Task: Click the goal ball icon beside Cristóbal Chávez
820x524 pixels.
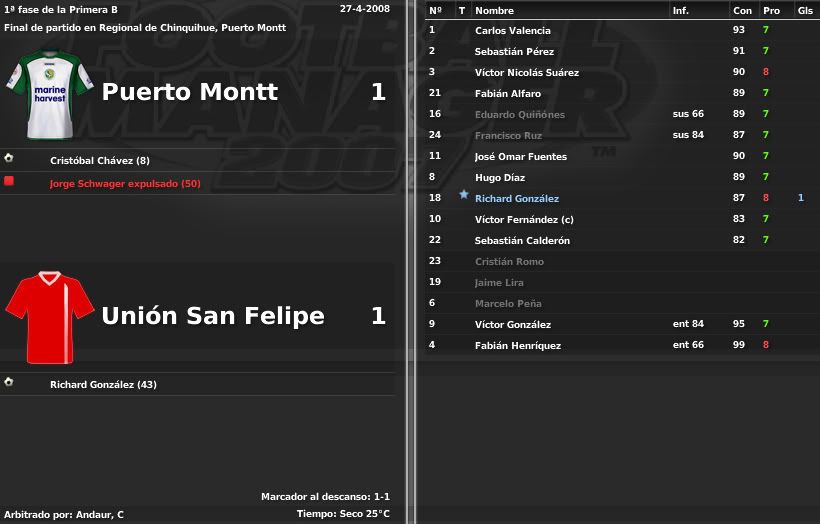Action: tap(8, 158)
